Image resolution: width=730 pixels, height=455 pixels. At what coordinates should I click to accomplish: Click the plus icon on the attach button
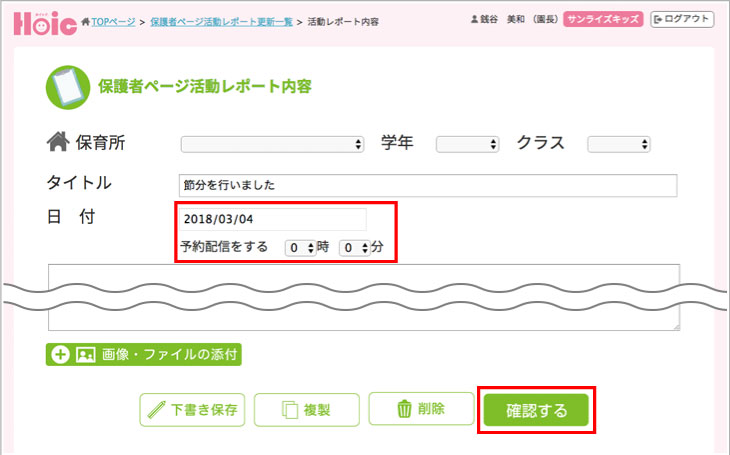tap(60, 354)
